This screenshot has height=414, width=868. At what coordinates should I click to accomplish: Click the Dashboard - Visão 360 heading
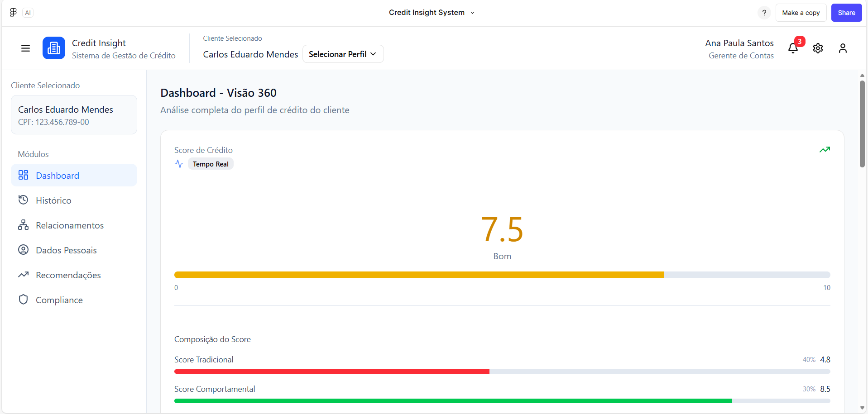click(x=218, y=93)
